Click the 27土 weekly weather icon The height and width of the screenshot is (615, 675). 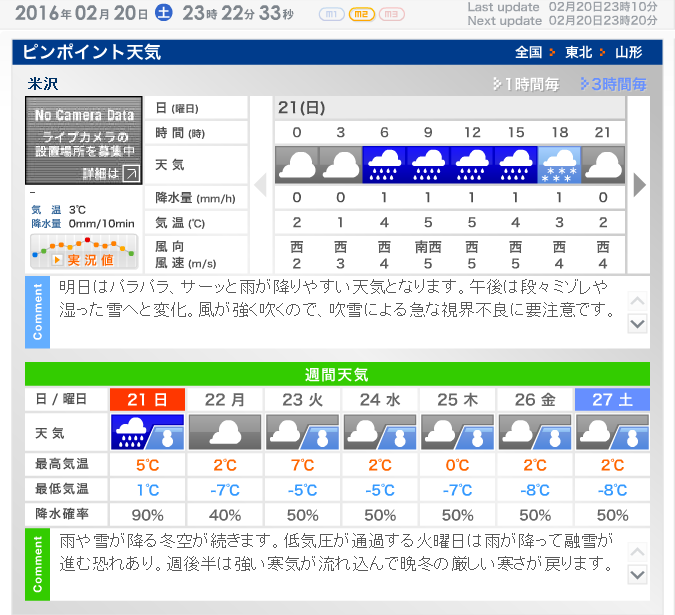coord(612,433)
